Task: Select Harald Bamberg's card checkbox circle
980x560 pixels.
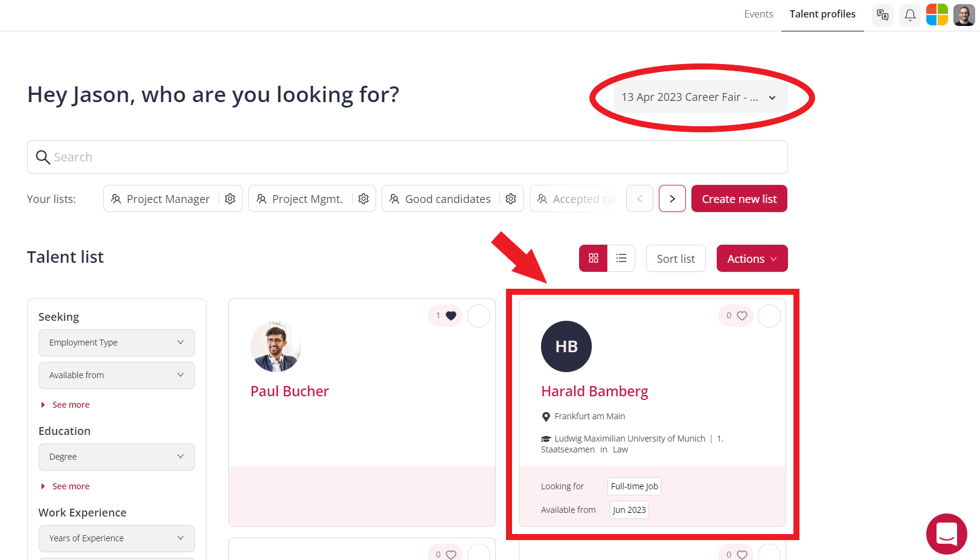Action: tap(769, 316)
